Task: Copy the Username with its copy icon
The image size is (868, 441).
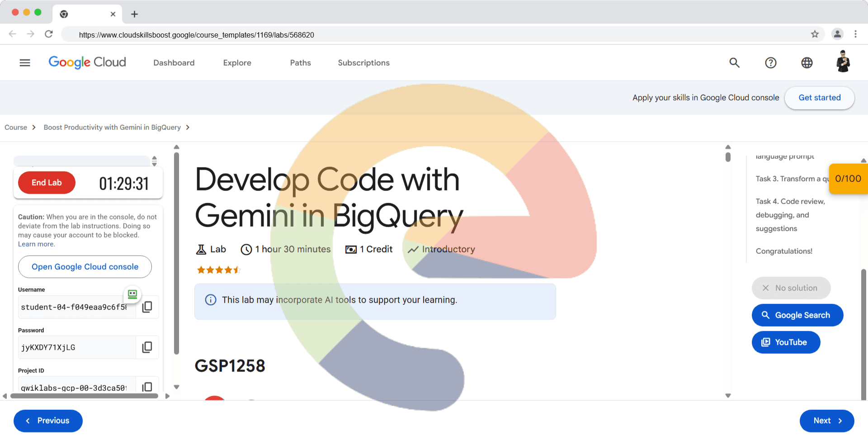Action: pyautogui.click(x=147, y=307)
